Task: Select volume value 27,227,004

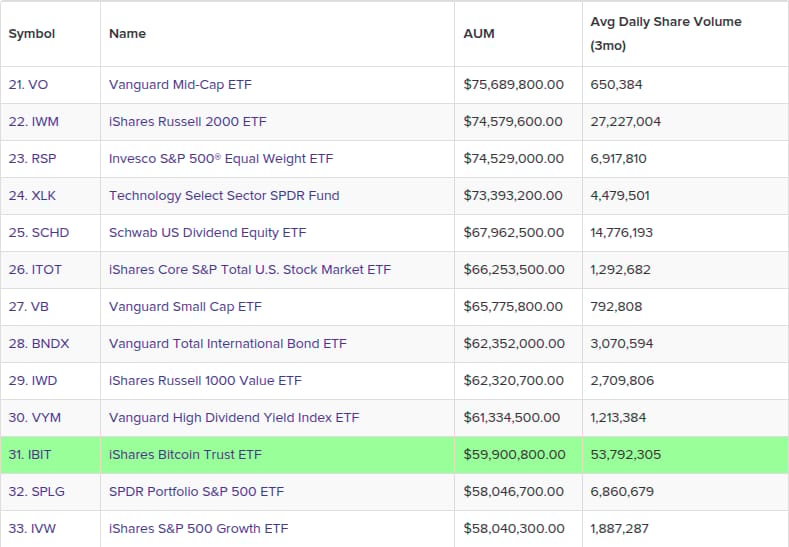Action: pos(625,122)
